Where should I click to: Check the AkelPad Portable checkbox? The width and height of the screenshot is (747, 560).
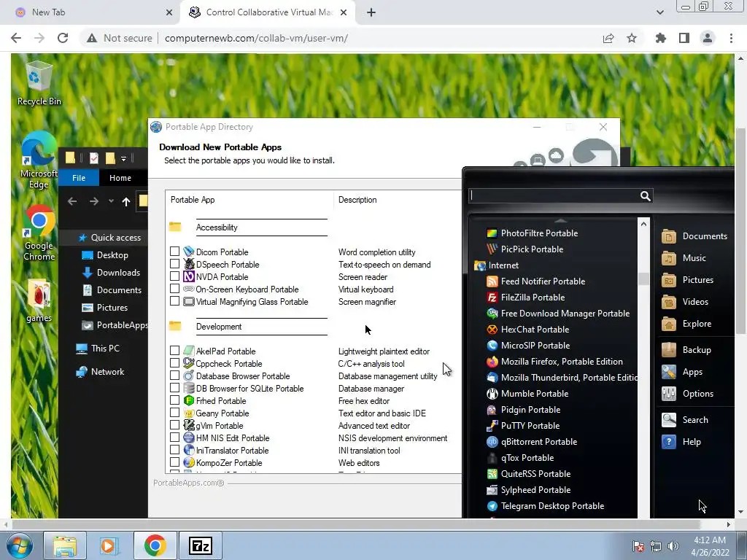[175, 351]
